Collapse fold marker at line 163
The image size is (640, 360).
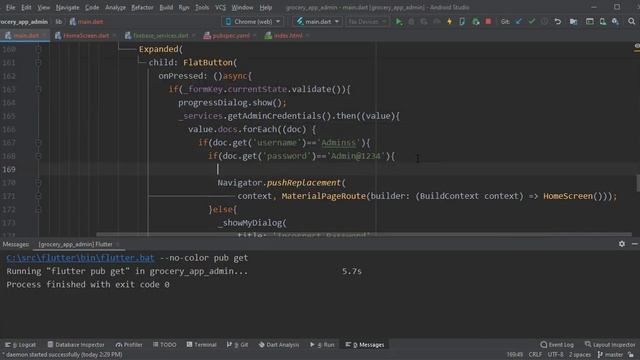pos(38,89)
